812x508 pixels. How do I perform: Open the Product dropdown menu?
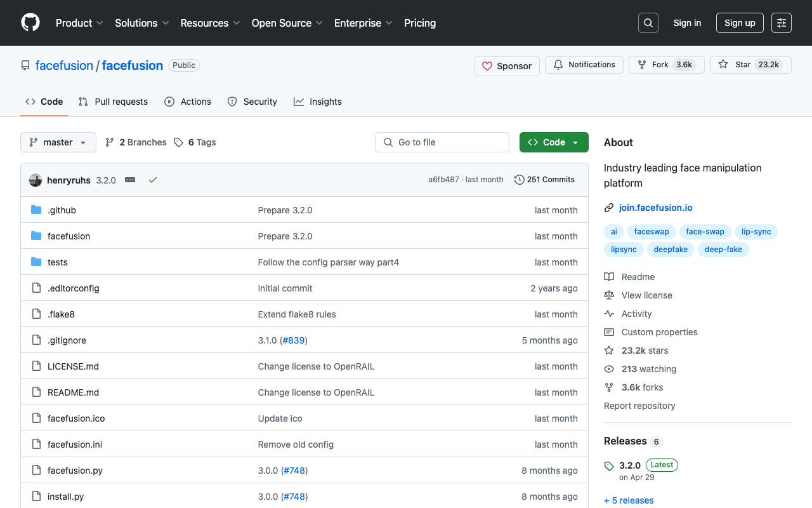(x=79, y=23)
